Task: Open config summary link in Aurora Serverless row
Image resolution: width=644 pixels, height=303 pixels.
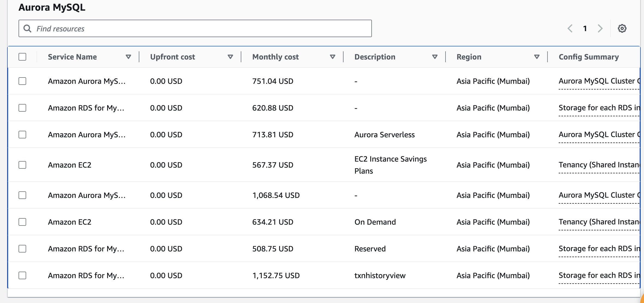Action: click(x=599, y=135)
